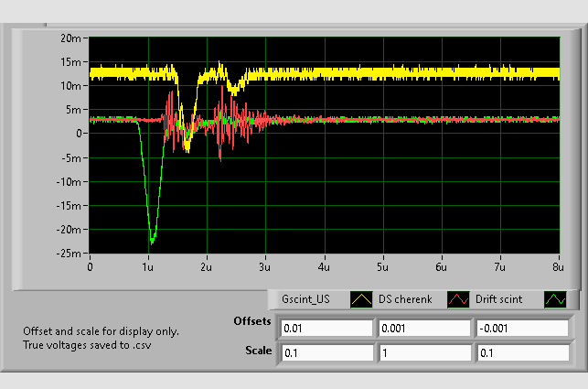Screen dimensions: 588x389
Task: Click the 'Offset and scale for display only' note
Action: point(101,331)
